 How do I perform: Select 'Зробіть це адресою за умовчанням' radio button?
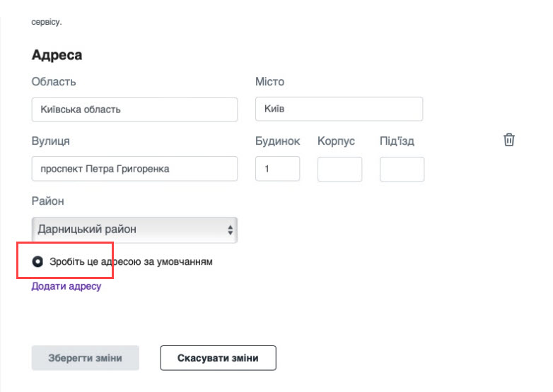coord(37,261)
